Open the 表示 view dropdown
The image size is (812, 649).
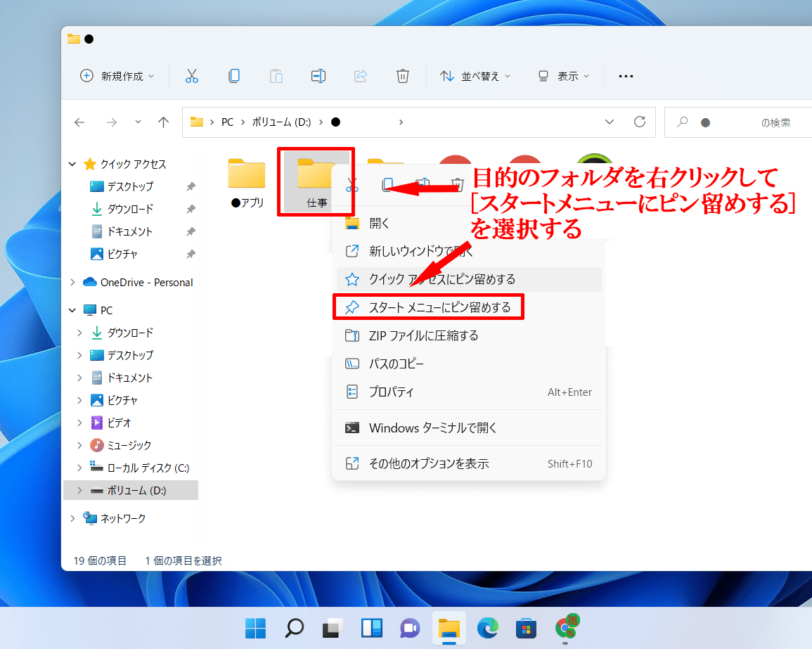coord(564,76)
